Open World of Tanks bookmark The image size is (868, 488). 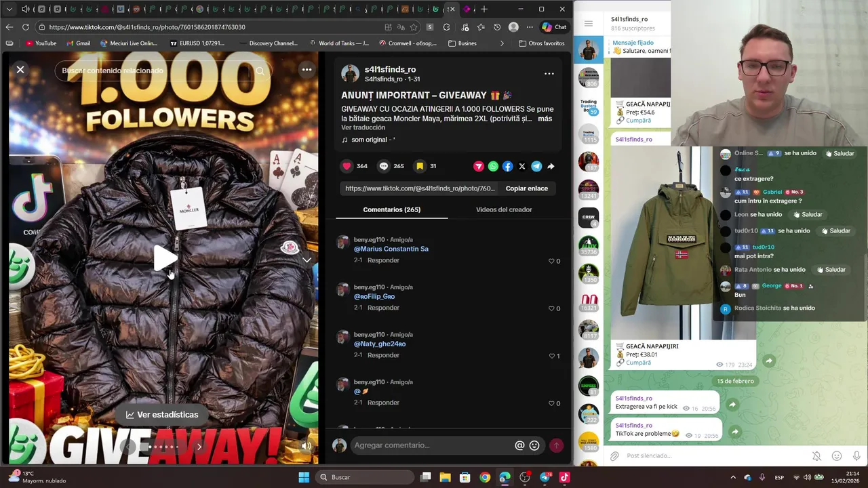(338, 43)
